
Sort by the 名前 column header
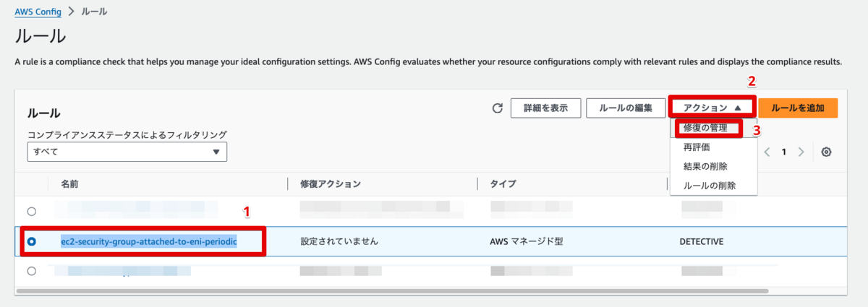tap(69, 184)
